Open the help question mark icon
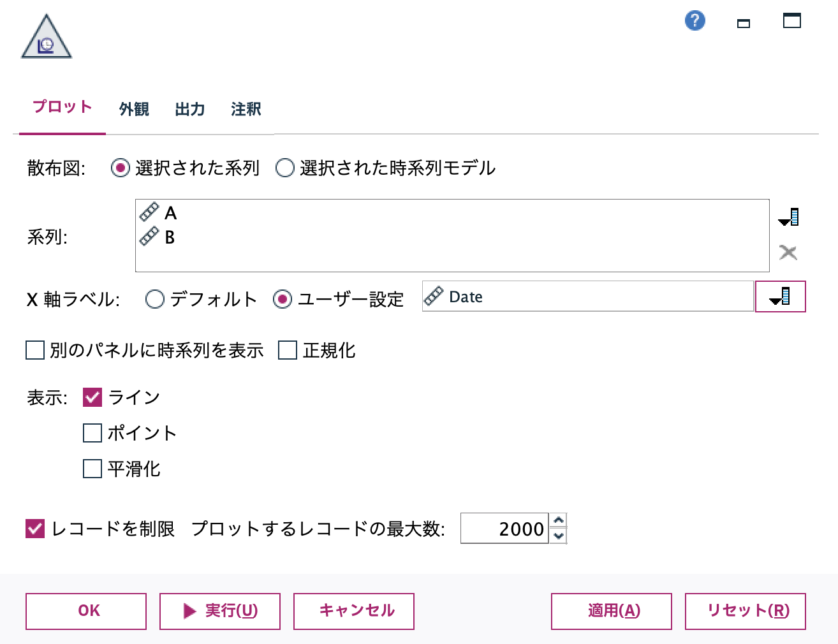Image resolution: width=838 pixels, height=644 pixels. tap(695, 20)
